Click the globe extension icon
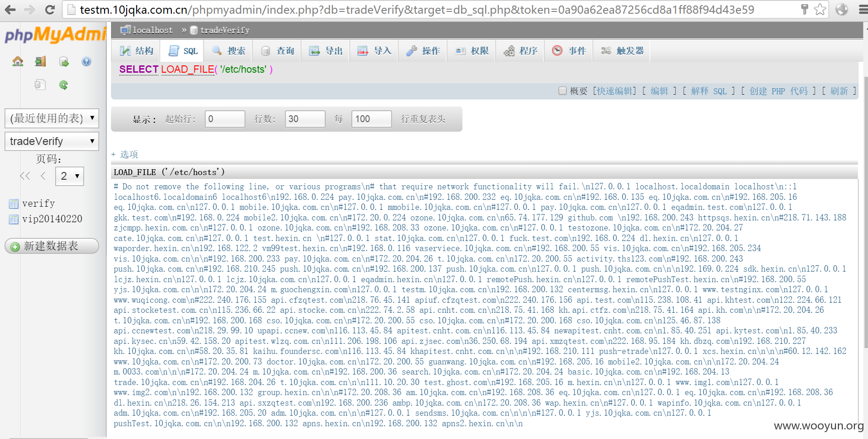 (x=842, y=9)
